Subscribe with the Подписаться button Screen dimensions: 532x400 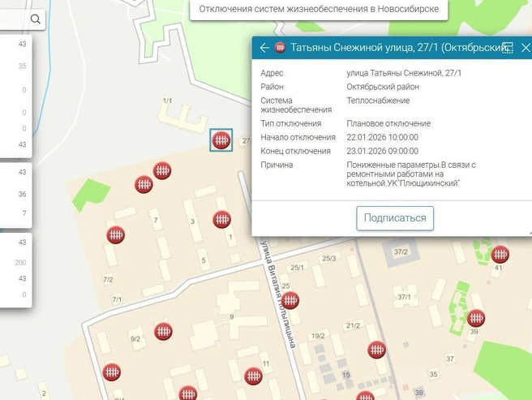395,218
